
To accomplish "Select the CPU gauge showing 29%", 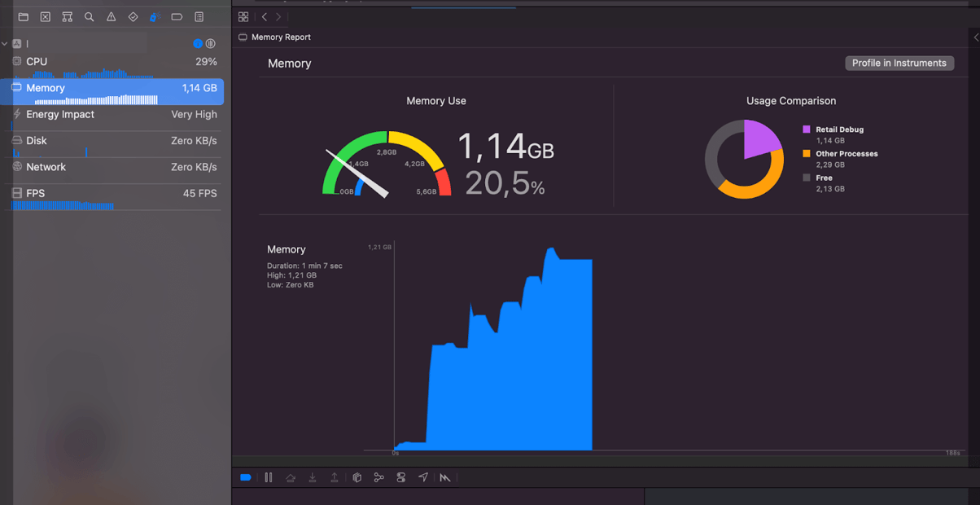I will click(114, 61).
